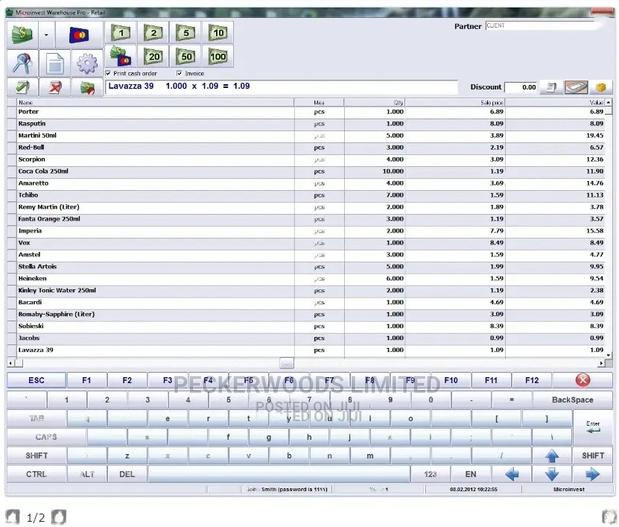Image resolution: width=619 pixels, height=527 pixels.
Task: Click the ALT key
Action: pyautogui.click(x=87, y=474)
